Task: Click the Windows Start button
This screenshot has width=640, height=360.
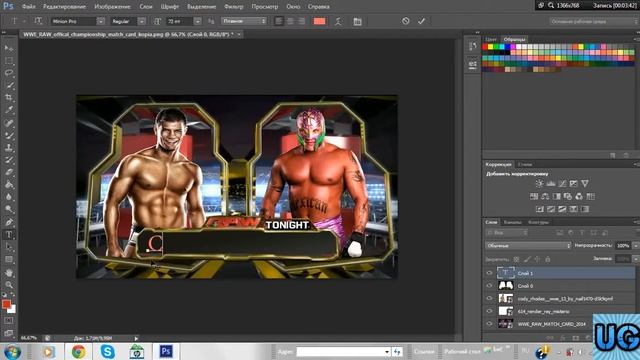Action: pyautogui.click(x=12, y=352)
